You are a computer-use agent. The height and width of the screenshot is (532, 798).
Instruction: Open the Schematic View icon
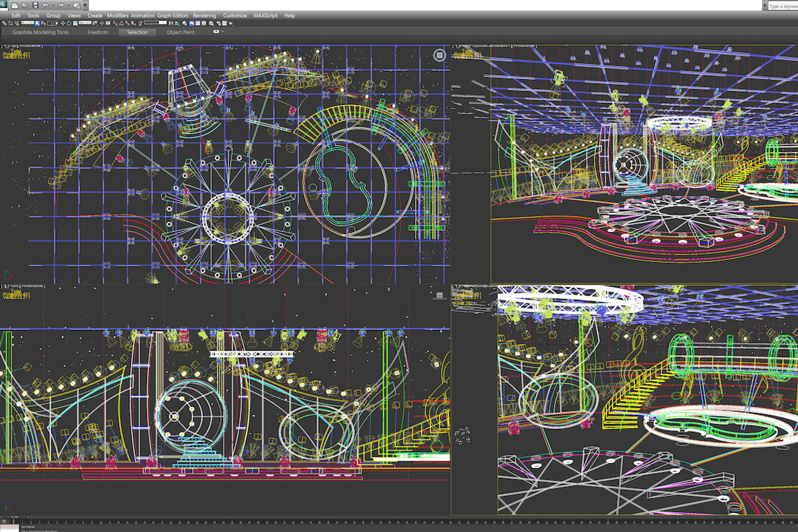point(203,23)
